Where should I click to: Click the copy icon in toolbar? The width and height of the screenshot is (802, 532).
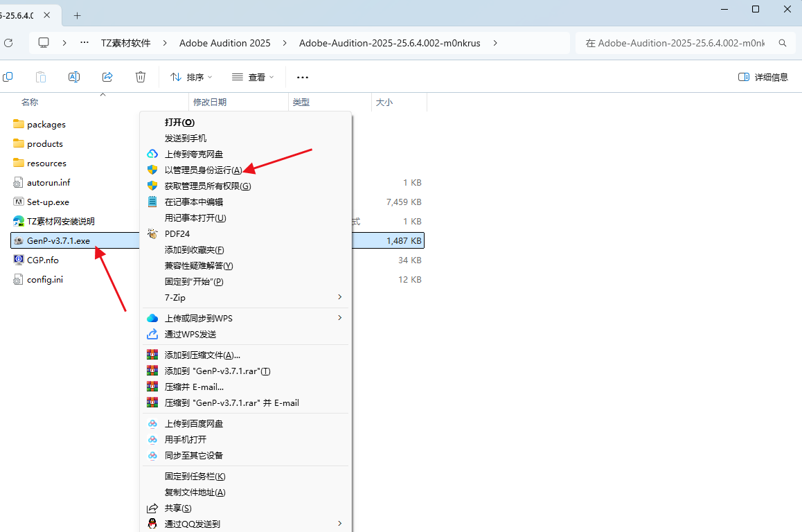pyautogui.click(x=8, y=77)
